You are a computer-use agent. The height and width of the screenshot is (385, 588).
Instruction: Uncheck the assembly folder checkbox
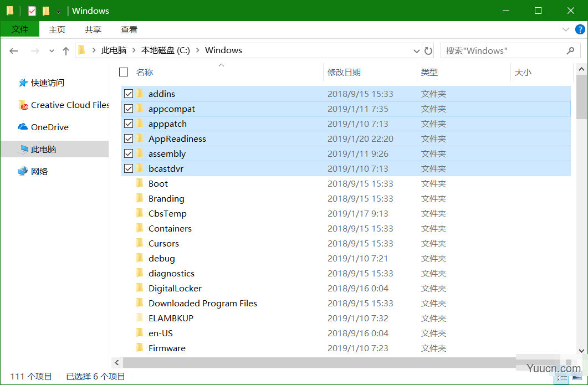pos(129,153)
